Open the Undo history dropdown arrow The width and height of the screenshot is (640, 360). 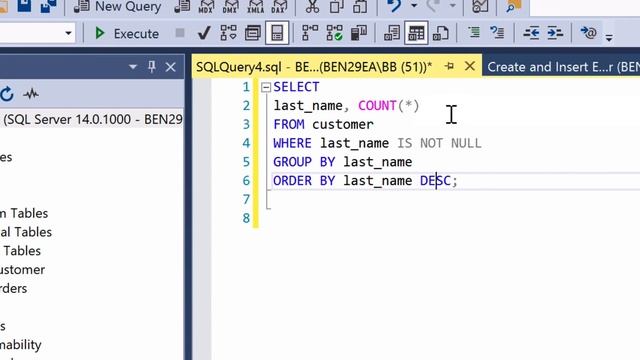tap(414, 6)
